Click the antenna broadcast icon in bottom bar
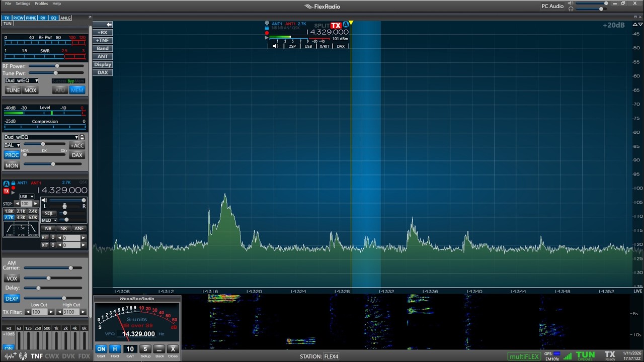644x362 pixels. [23, 356]
